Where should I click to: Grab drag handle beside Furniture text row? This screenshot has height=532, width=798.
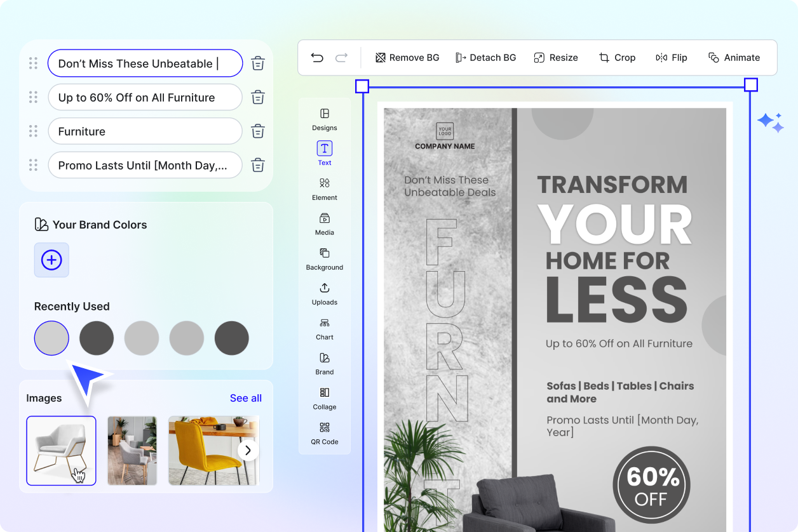[33, 131]
